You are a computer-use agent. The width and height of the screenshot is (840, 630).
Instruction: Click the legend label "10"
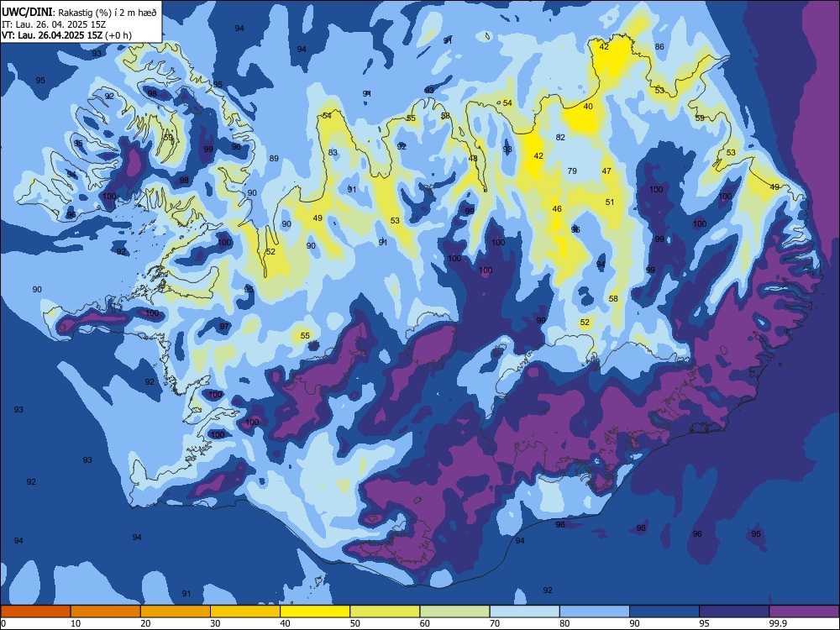(76, 623)
